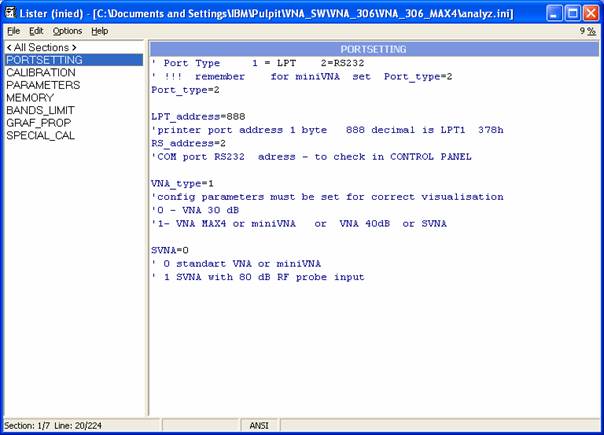The width and height of the screenshot is (604, 435).
Task: Click the Lister app icon in title bar
Action: tap(10, 13)
